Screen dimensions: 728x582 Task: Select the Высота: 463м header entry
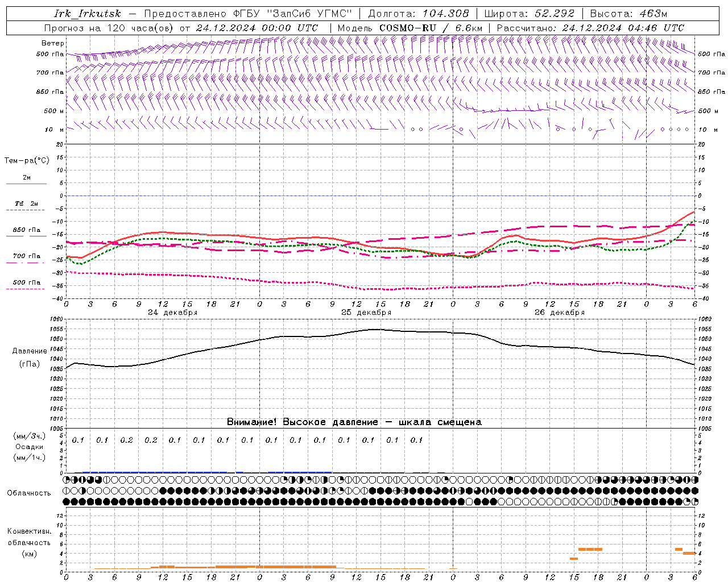click(x=628, y=14)
